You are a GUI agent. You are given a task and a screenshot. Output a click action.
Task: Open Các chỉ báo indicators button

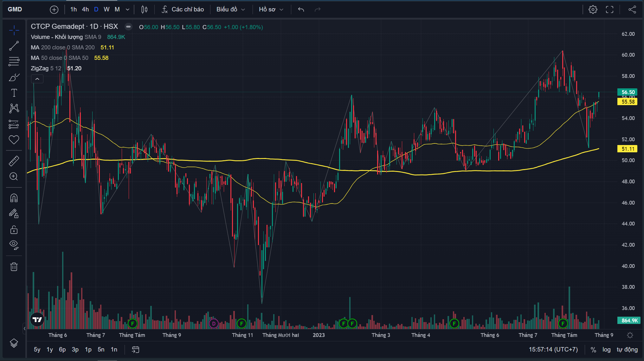click(x=183, y=9)
